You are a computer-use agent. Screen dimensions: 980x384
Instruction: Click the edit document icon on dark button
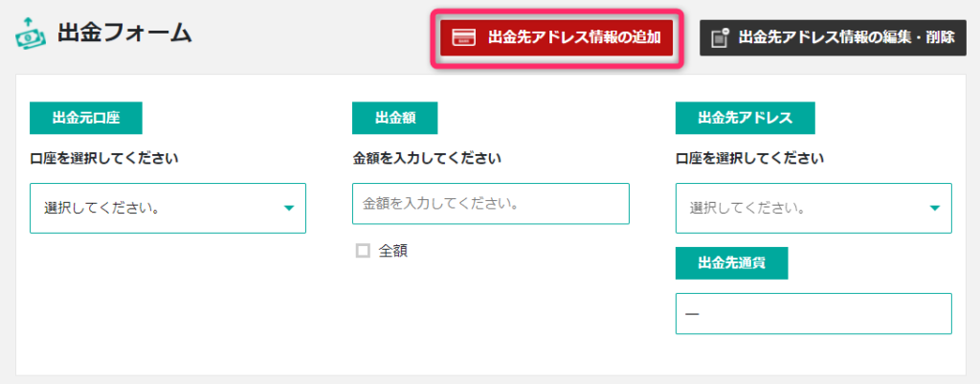click(721, 37)
